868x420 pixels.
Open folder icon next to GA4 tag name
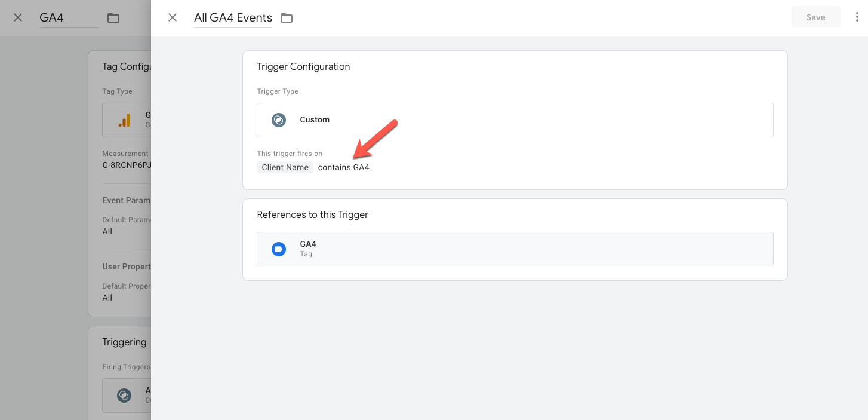click(x=113, y=18)
